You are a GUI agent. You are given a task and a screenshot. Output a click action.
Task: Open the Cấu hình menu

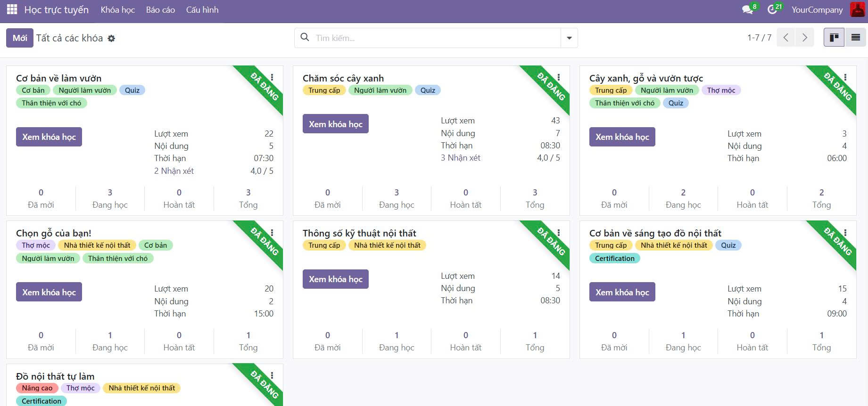[x=202, y=10]
